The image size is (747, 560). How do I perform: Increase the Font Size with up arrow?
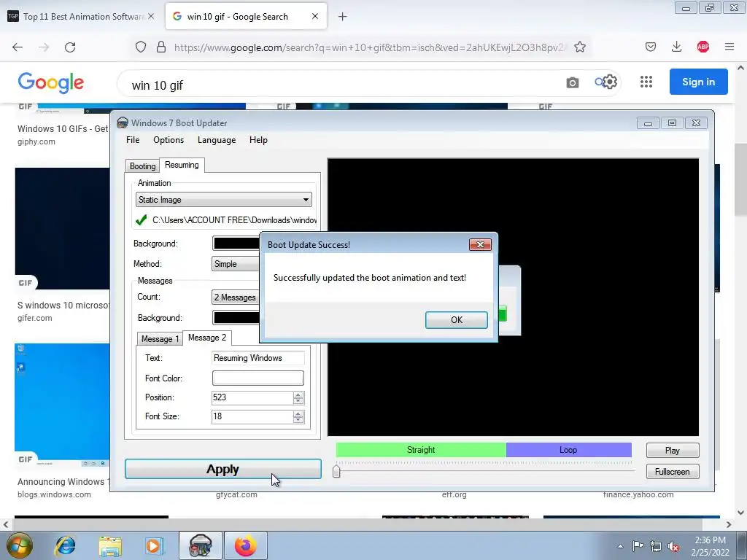pyautogui.click(x=298, y=414)
